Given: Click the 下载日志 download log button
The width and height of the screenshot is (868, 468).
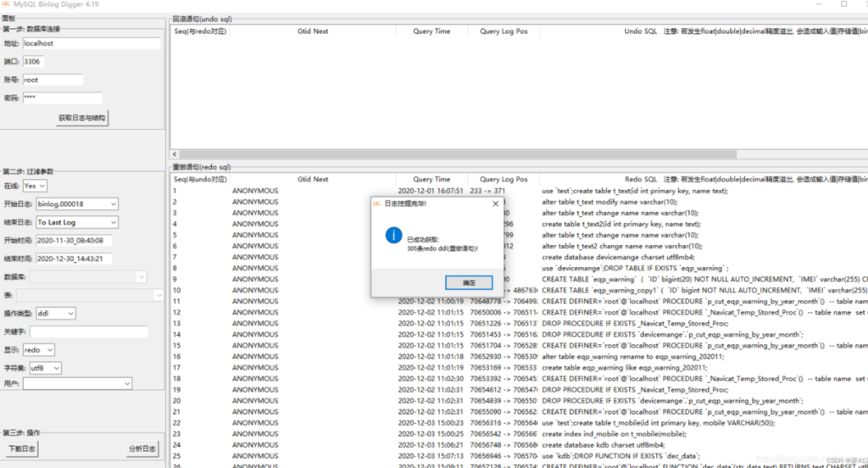Looking at the screenshot, I should pyautogui.click(x=20, y=448).
